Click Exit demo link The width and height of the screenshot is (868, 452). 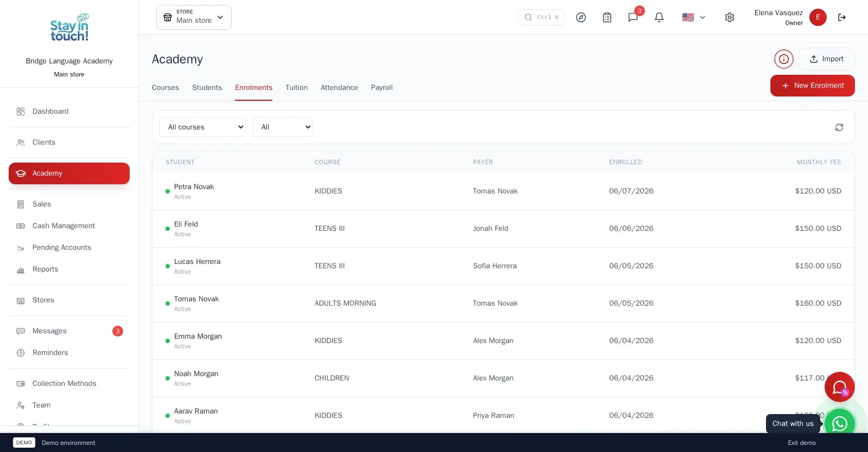pos(802,443)
